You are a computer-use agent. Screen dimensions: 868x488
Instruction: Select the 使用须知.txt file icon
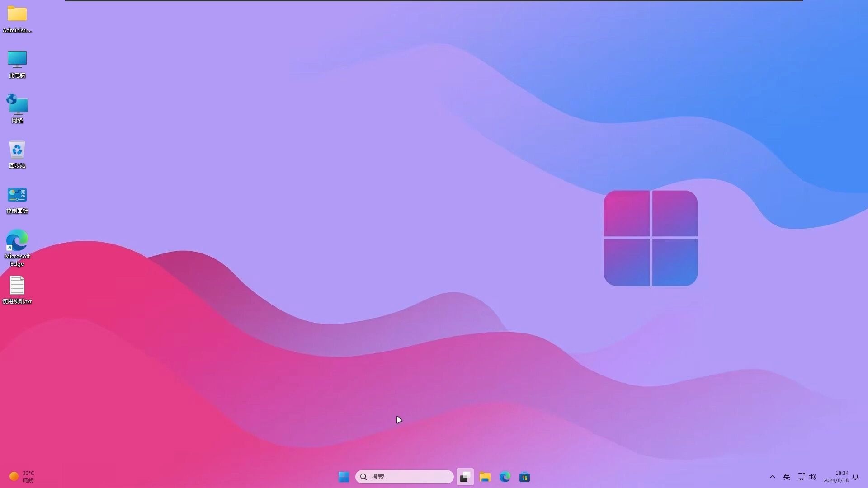(x=17, y=290)
